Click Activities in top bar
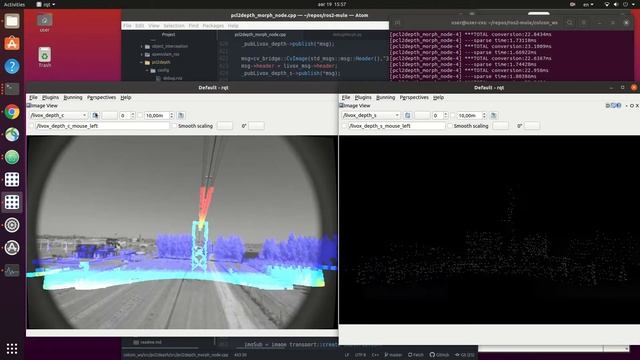Image resolution: width=640 pixels, height=360 pixels. coord(14,4)
